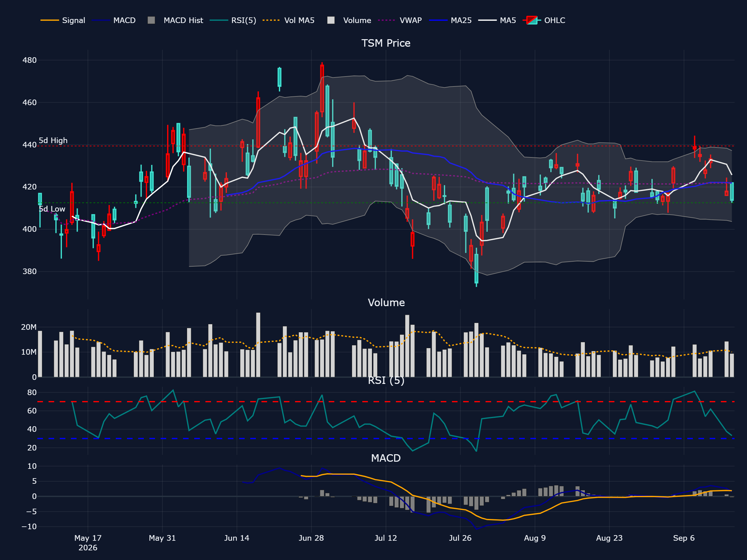Click the Jul 12 date label
Screen dimensions: 747x560
(x=386, y=538)
